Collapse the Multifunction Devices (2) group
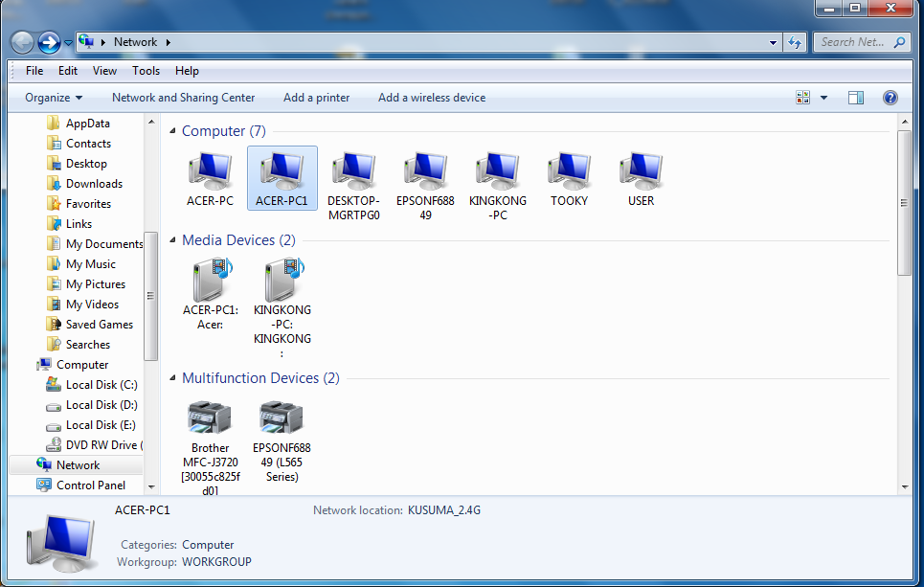Screen dimensions: 924x587 172,378
